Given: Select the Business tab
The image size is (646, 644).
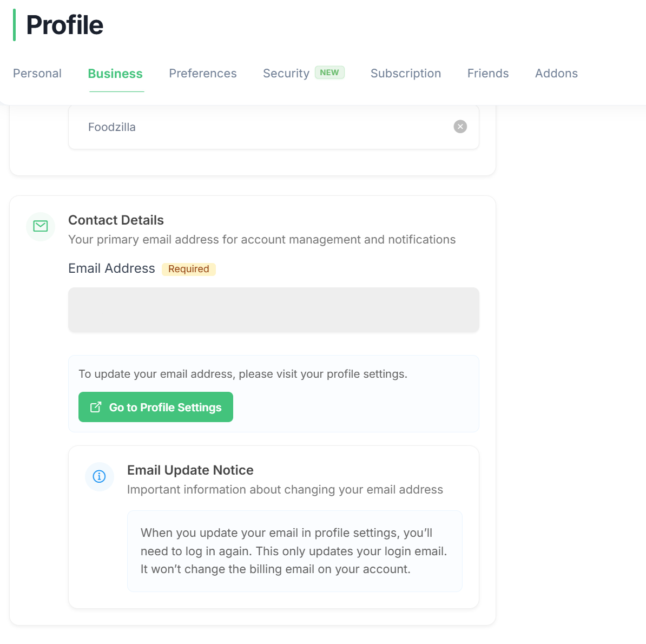Looking at the screenshot, I should click(x=115, y=74).
